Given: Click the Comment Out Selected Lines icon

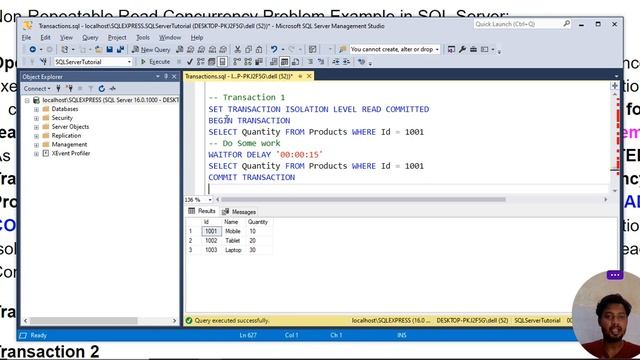Looking at the screenshot, I should 310,62.
